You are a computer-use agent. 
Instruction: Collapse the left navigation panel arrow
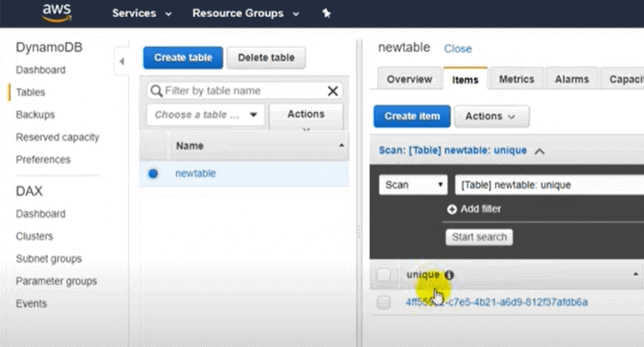[x=122, y=62]
